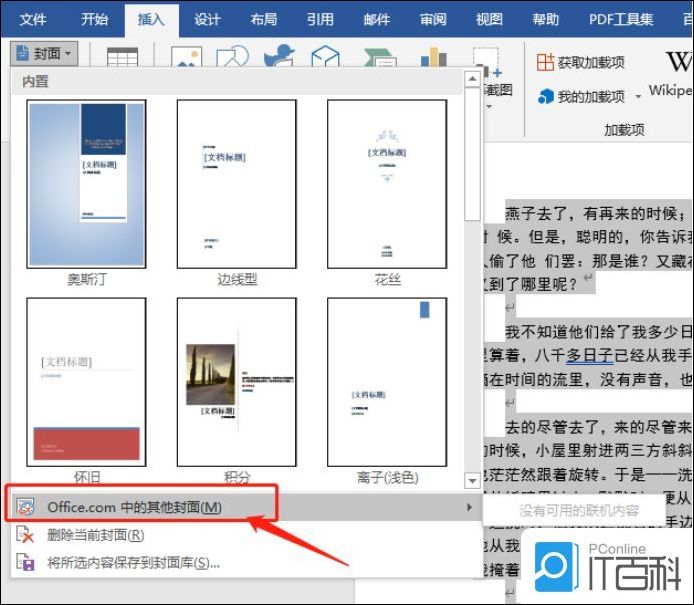Click the text line beginning 燕子去了
The height and width of the screenshot is (605, 694).
[x=598, y=214]
